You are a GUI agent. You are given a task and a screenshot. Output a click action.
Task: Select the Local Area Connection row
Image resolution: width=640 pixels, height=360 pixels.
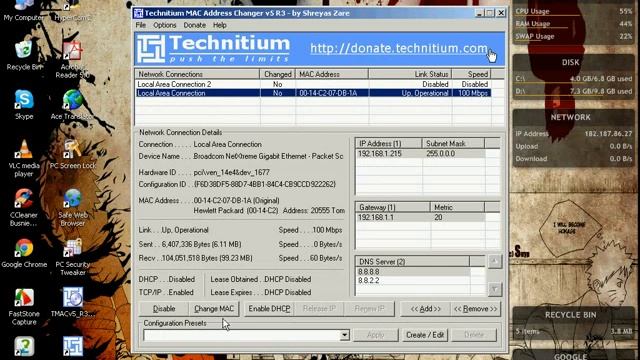pyautogui.click(x=313, y=93)
